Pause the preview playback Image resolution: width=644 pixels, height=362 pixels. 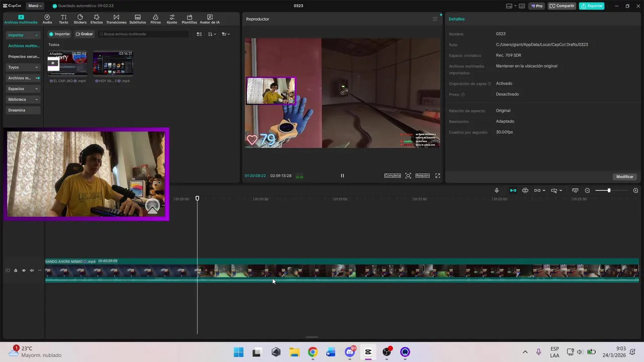(342, 175)
